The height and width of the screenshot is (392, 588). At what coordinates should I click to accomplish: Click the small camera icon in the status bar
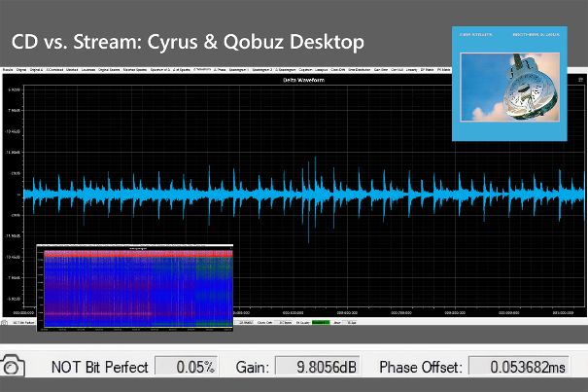(x=4, y=323)
